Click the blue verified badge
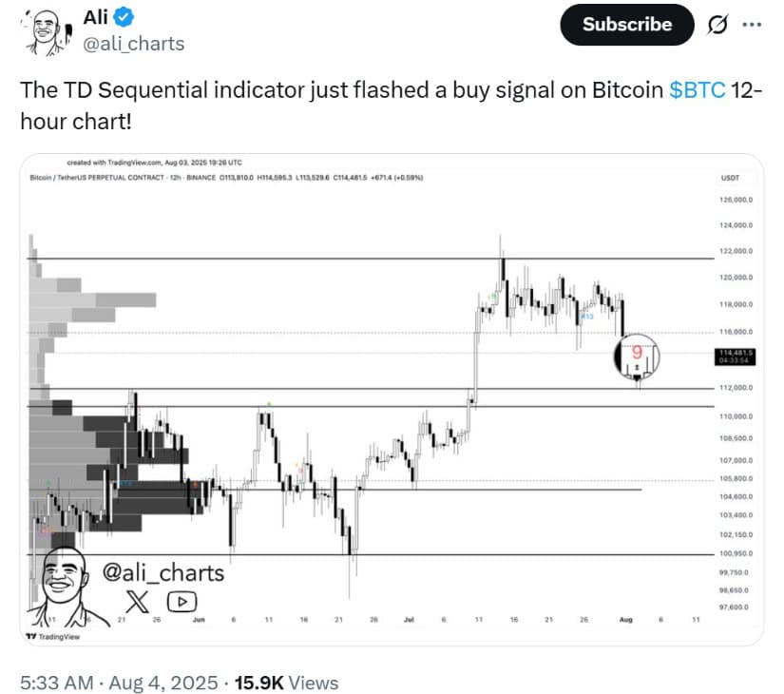Viewport: 784px width, 694px height. pos(123,17)
